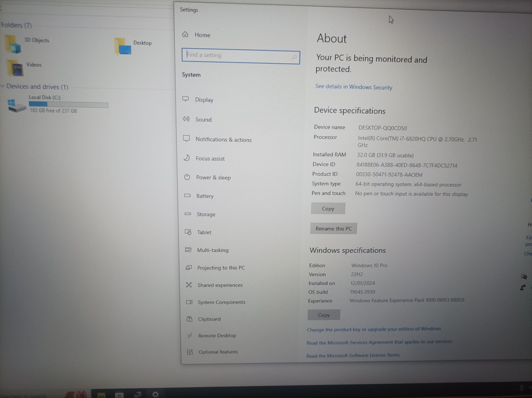Click the About page heading
Viewport: 532px width, 398px height.
coord(332,39)
